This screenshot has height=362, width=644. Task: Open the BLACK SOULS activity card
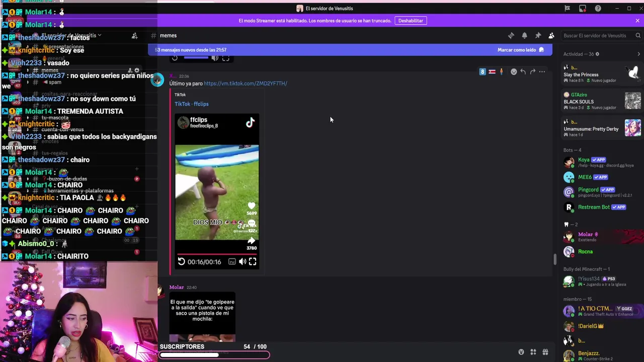pyautogui.click(x=602, y=101)
